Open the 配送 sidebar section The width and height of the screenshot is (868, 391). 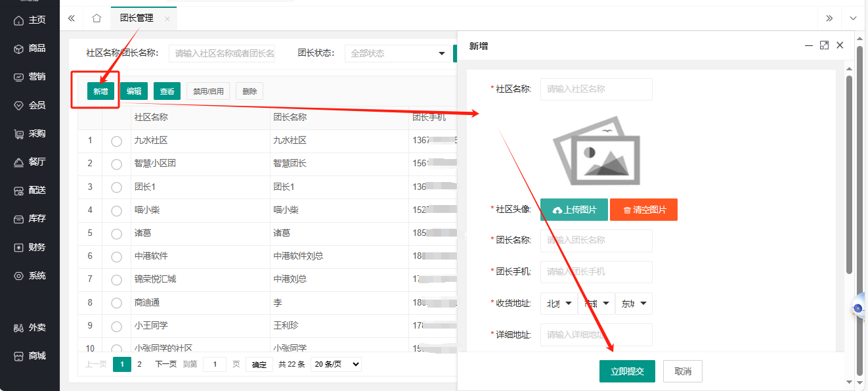(30, 191)
